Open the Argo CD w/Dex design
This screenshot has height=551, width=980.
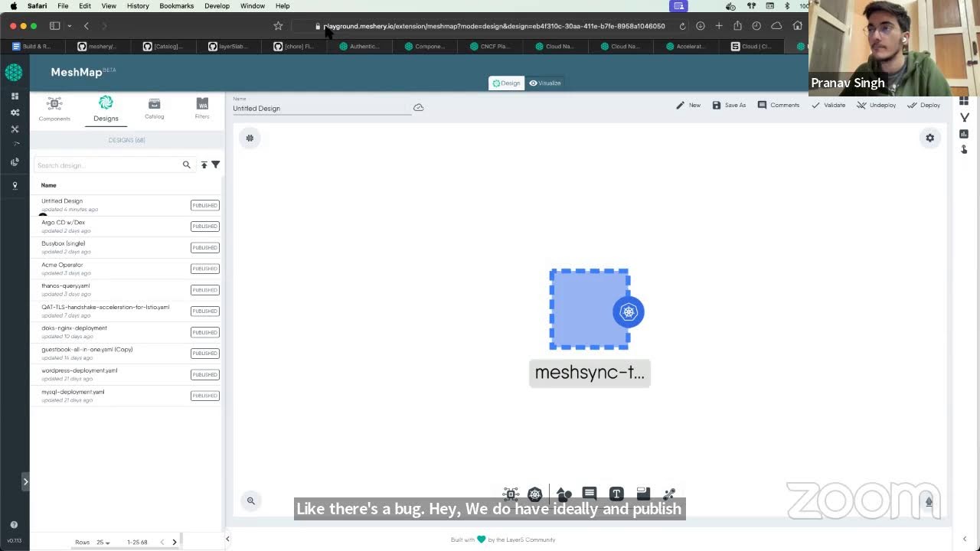126,226
